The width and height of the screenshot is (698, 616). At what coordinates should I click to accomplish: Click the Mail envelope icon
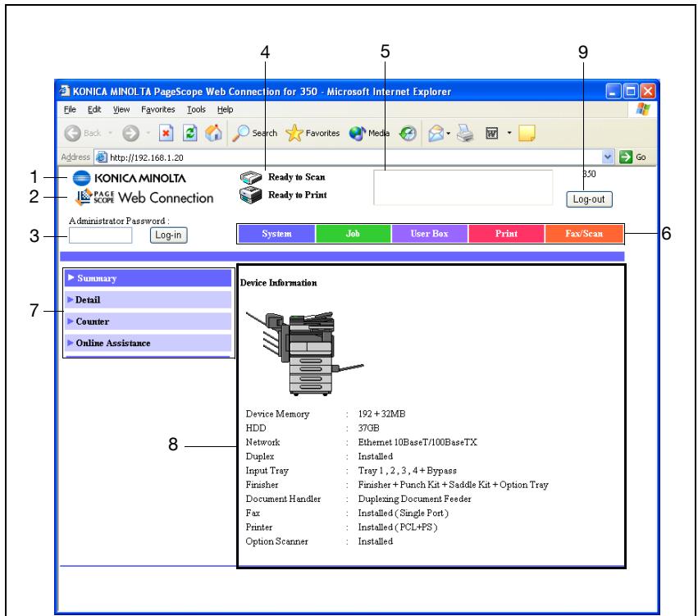436,133
